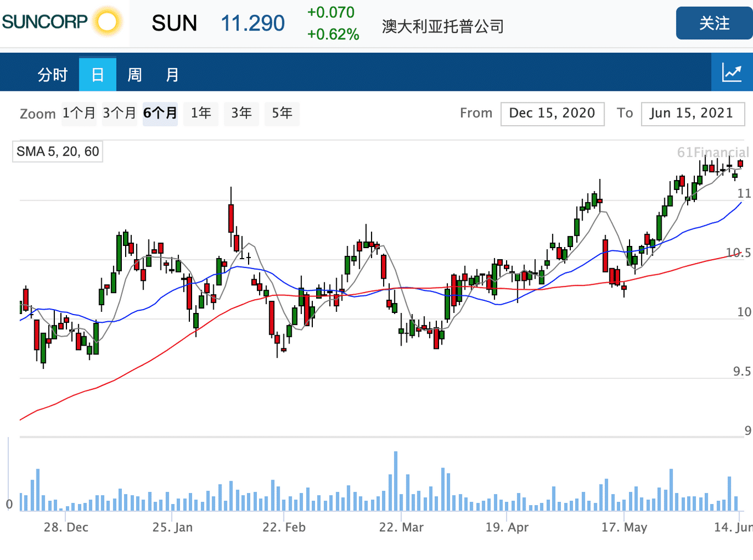Click the 10.5 price axis label
This screenshot has height=560, width=753.
tap(739, 253)
